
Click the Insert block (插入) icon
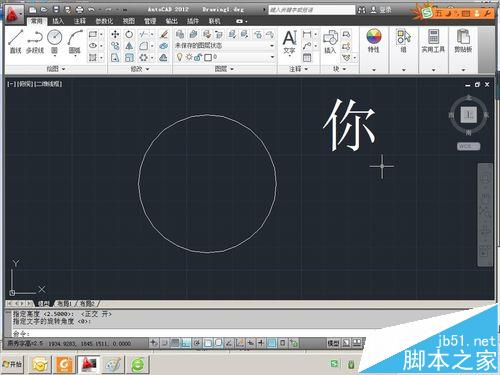click(x=330, y=42)
